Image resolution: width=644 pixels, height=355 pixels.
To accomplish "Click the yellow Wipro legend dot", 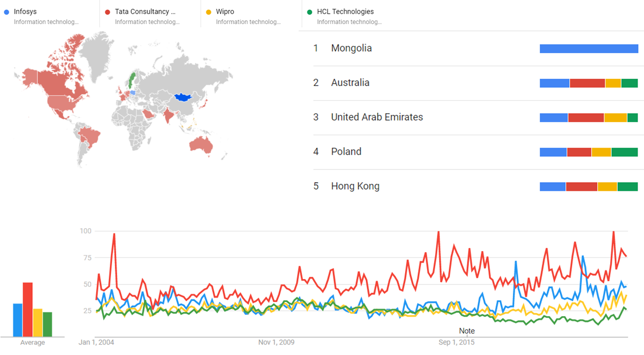I will pos(209,12).
